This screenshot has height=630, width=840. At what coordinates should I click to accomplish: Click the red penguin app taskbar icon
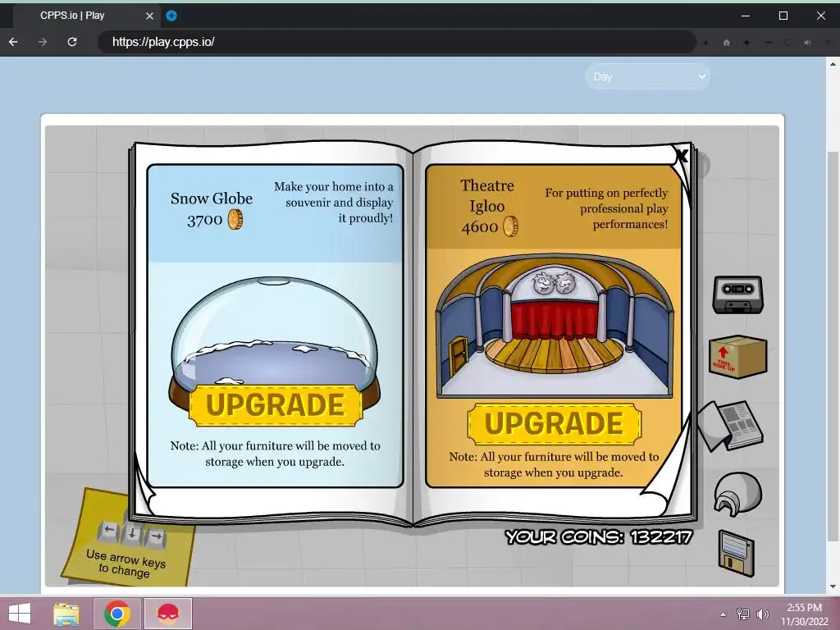coord(167,614)
